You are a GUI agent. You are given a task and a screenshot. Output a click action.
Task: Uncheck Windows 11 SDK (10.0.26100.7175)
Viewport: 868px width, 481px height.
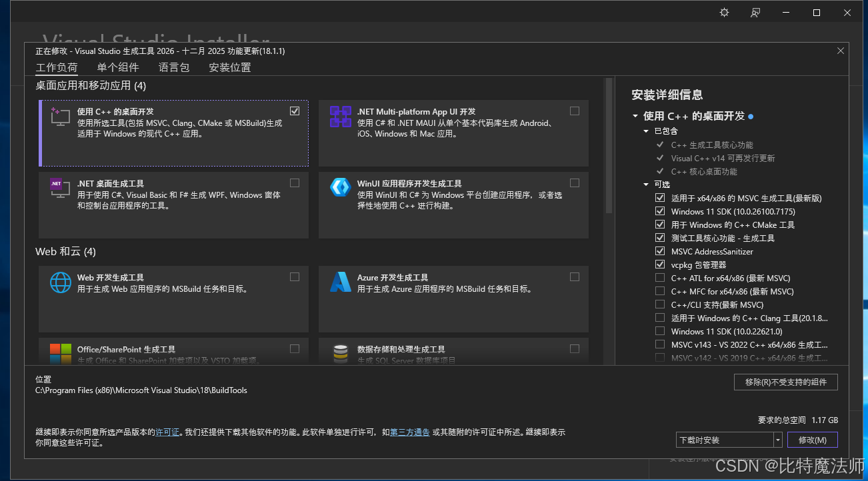pos(660,211)
